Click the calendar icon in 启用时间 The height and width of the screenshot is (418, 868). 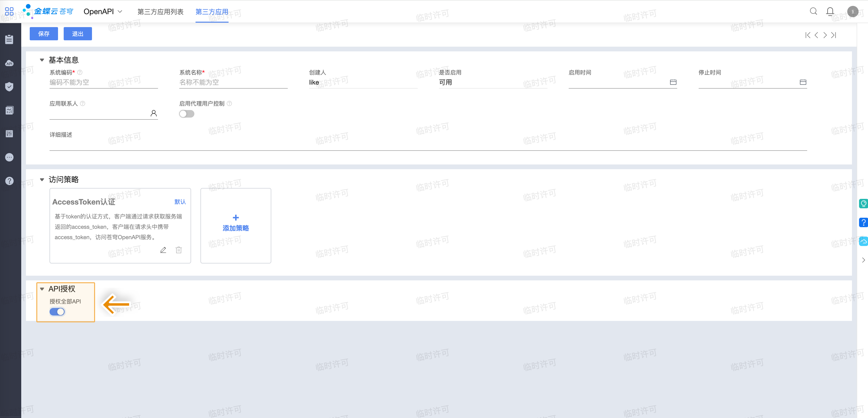click(x=673, y=82)
